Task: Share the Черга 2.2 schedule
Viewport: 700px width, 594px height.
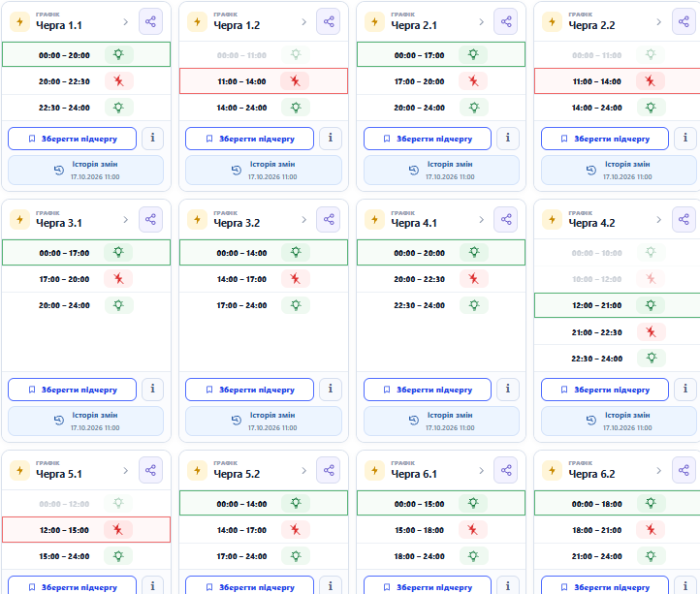Action: pyautogui.click(x=684, y=21)
